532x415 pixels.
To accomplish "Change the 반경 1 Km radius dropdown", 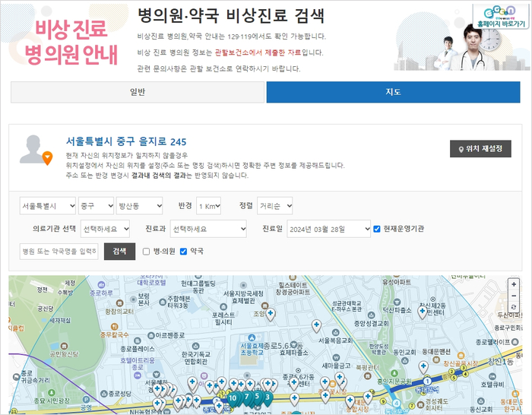I will (x=209, y=206).
